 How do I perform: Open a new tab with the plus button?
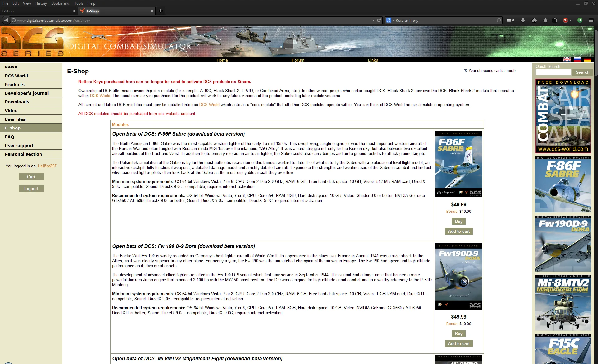pyautogui.click(x=161, y=11)
